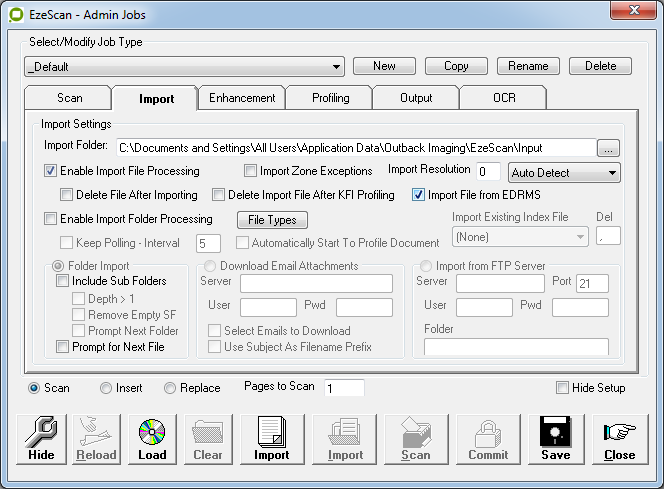Open the OCR tab
Image resolution: width=664 pixels, height=489 pixels.
[x=502, y=98]
